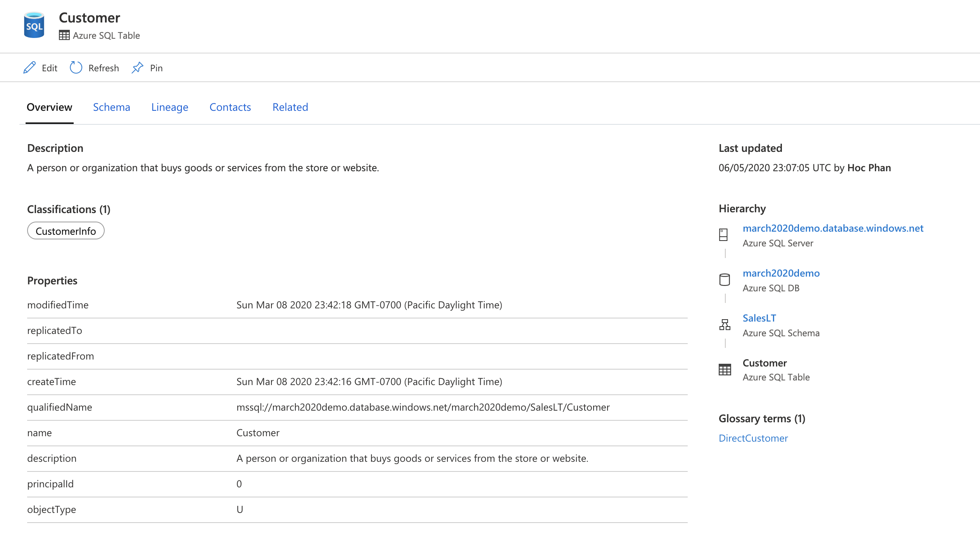Go to the Contacts tab
980x547 pixels.
tap(230, 107)
